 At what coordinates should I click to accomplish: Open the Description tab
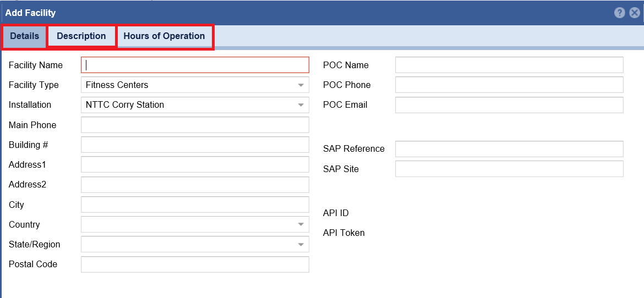(81, 36)
